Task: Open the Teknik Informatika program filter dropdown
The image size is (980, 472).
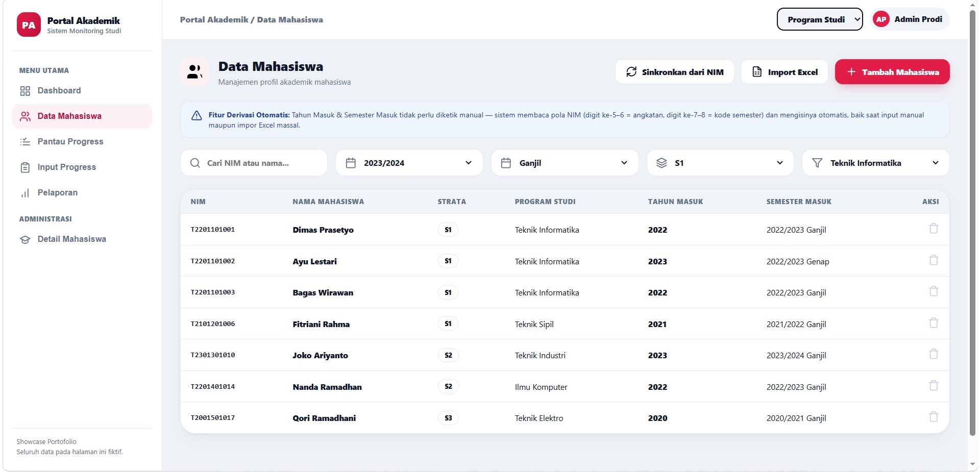Action: (x=876, y=163)
